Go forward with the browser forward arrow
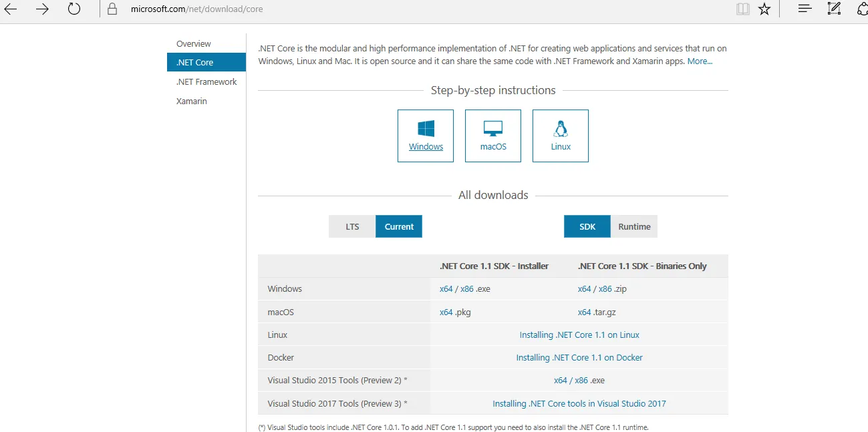Viewport: 868px width, 432px height. click(42, 9)
